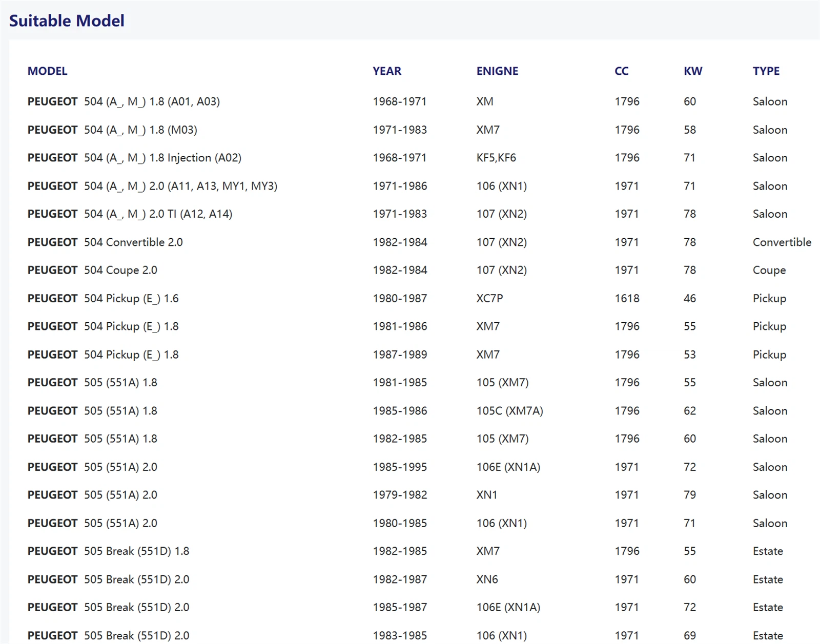Click the XM engine cell
820x644 pixels.
[485, 101]
